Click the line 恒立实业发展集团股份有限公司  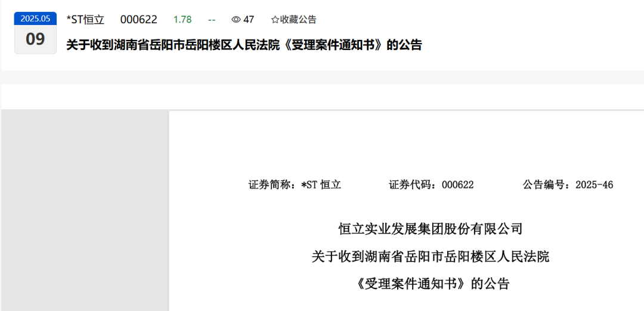click(x=431, y=229)
